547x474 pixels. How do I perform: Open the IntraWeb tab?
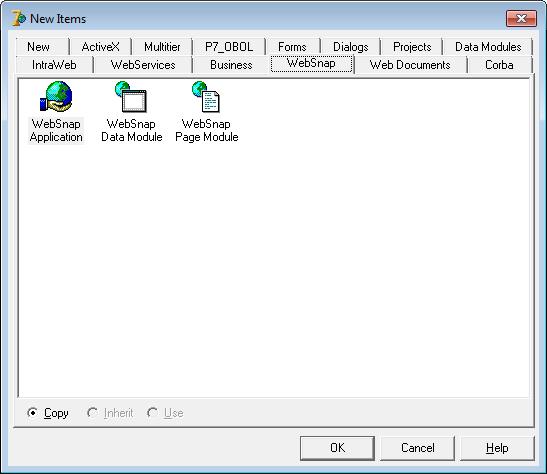coord(54,65)
